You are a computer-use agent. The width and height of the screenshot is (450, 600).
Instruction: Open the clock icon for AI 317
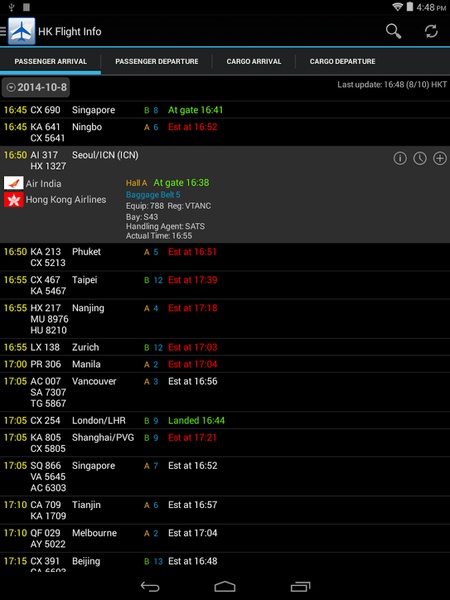coord(420,158)
